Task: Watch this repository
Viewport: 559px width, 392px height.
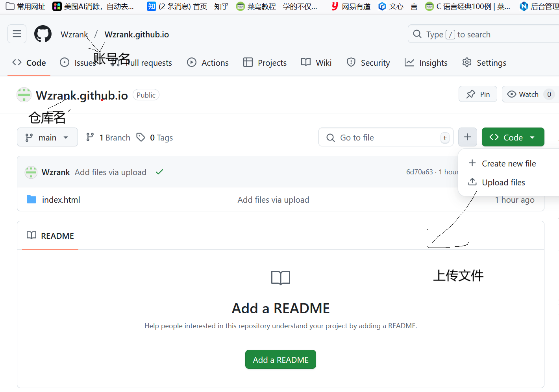Action: click(530, 94)
